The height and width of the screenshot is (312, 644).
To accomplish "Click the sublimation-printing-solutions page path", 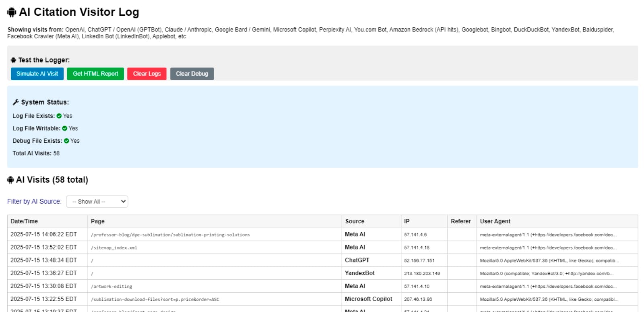I will tap(170, 235).
